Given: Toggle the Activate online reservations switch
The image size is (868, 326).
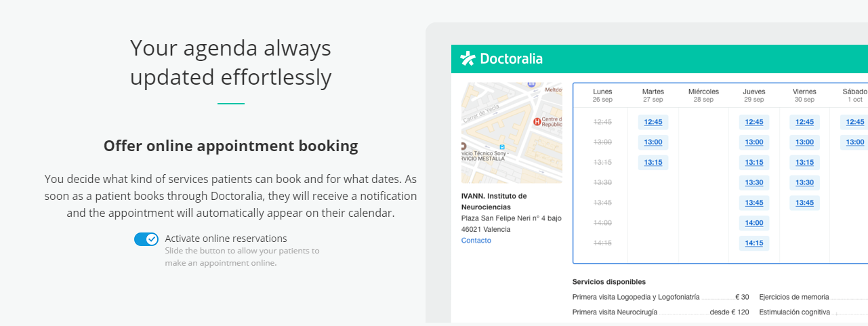Looking at the screenshot, I should click(x=146, y=239).
